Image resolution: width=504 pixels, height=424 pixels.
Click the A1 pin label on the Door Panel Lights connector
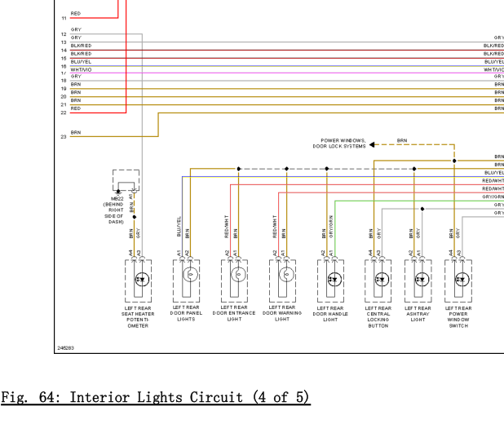coord(179,253)
